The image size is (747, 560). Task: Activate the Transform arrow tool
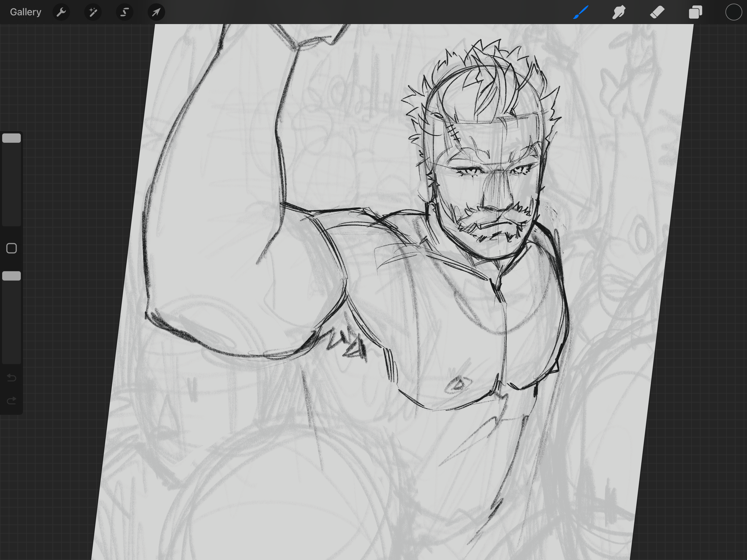click(x=156, y=12)
